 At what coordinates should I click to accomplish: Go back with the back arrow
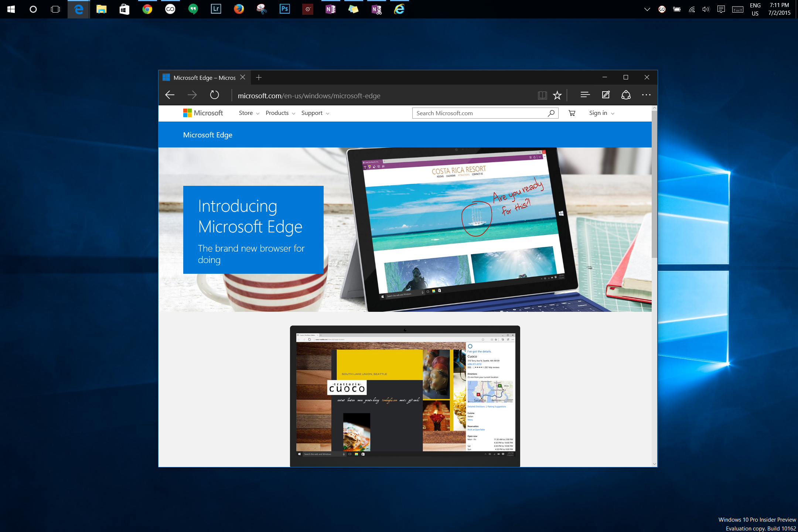tap(170, 95)
